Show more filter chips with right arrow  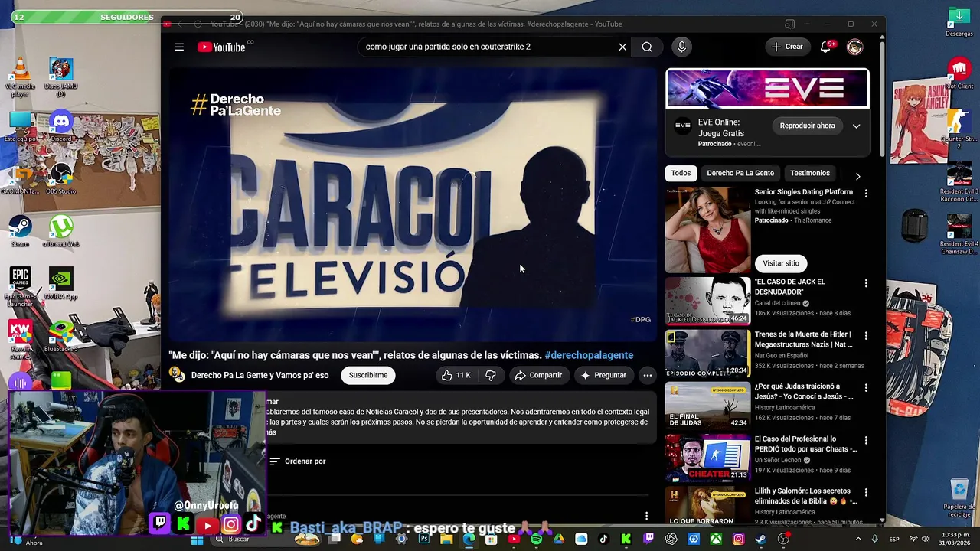857,176
